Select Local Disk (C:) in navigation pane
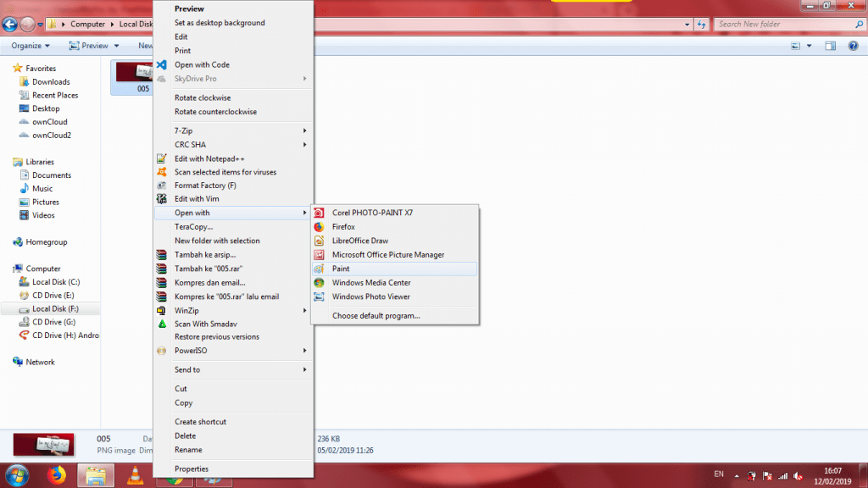 (56, 282)
